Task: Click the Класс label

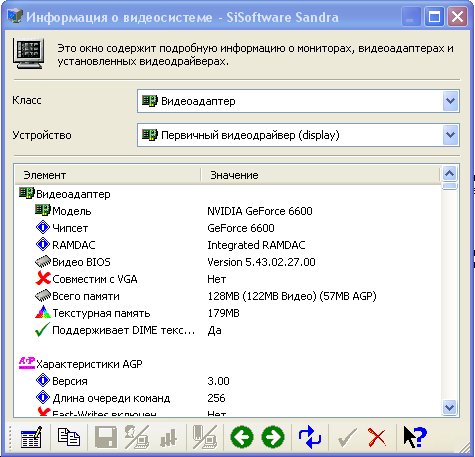Action: [27, 100]
